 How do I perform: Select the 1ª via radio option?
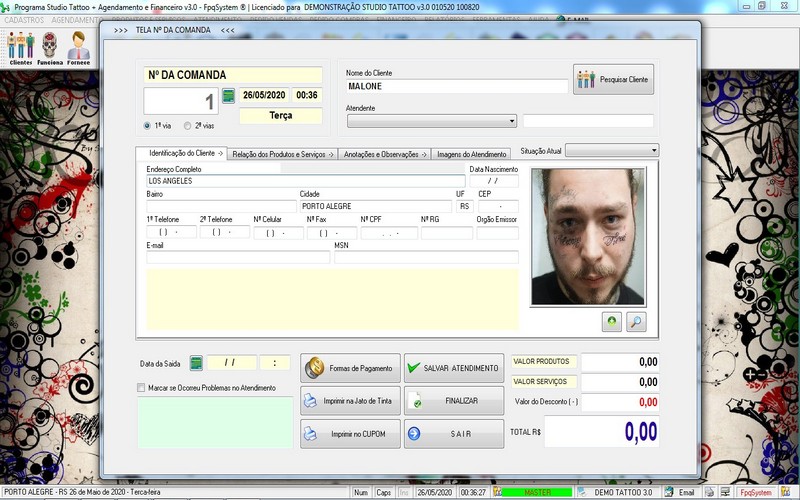tap(147, 126)
